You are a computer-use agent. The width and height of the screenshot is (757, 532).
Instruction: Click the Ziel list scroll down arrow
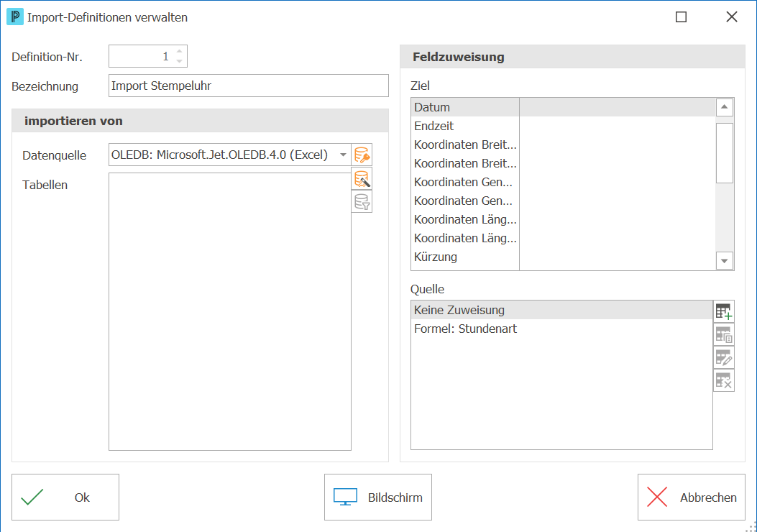click(724, 261)
